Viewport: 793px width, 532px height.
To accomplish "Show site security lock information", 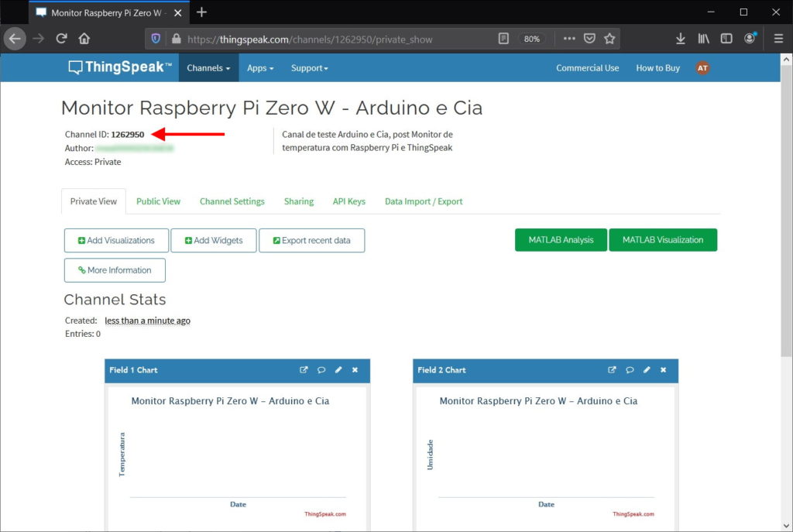I will (x=176, y=39).
